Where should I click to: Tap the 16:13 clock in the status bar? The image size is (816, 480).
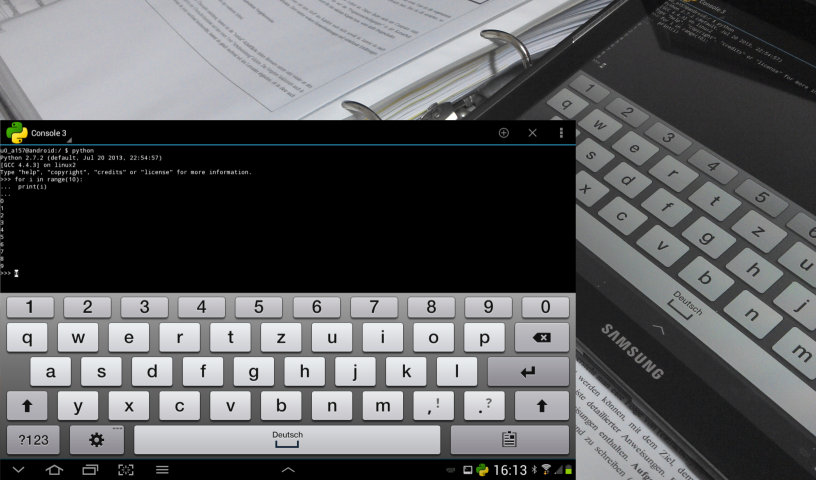click(510, 470)
